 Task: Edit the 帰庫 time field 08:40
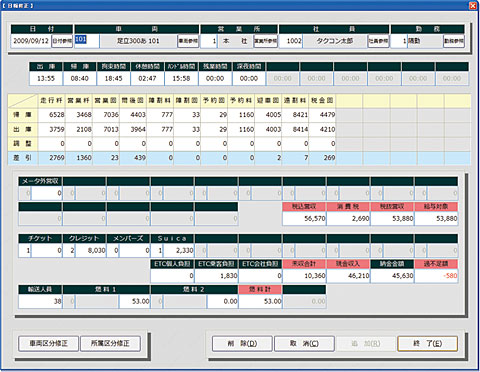click(x=80, y=79)
